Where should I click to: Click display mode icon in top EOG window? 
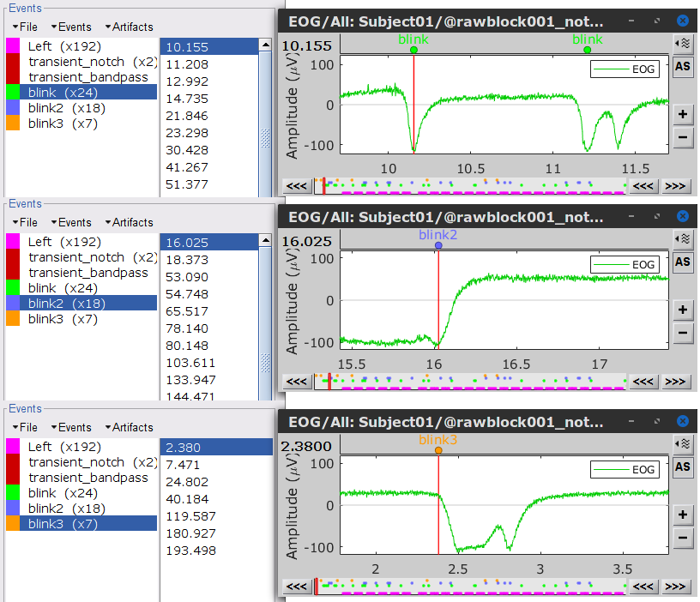(683, 42)
